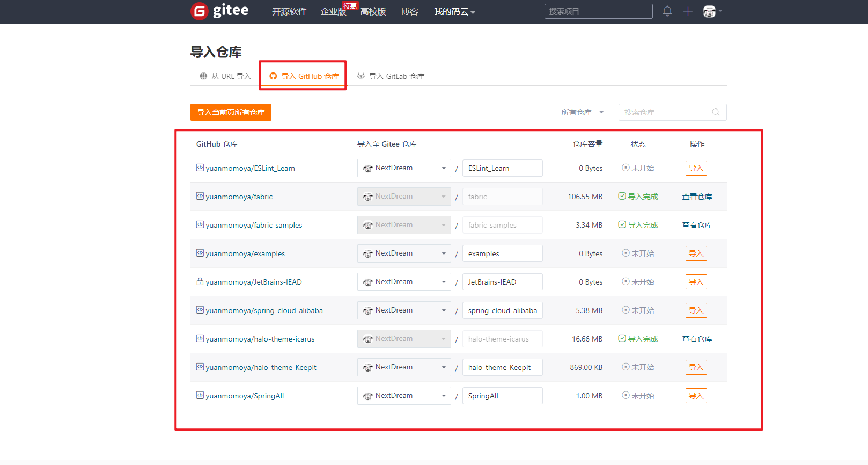Click repo icon beside yuanmomoya/halo-theme-KeepIt
The image size is (868, 465).
200,367
